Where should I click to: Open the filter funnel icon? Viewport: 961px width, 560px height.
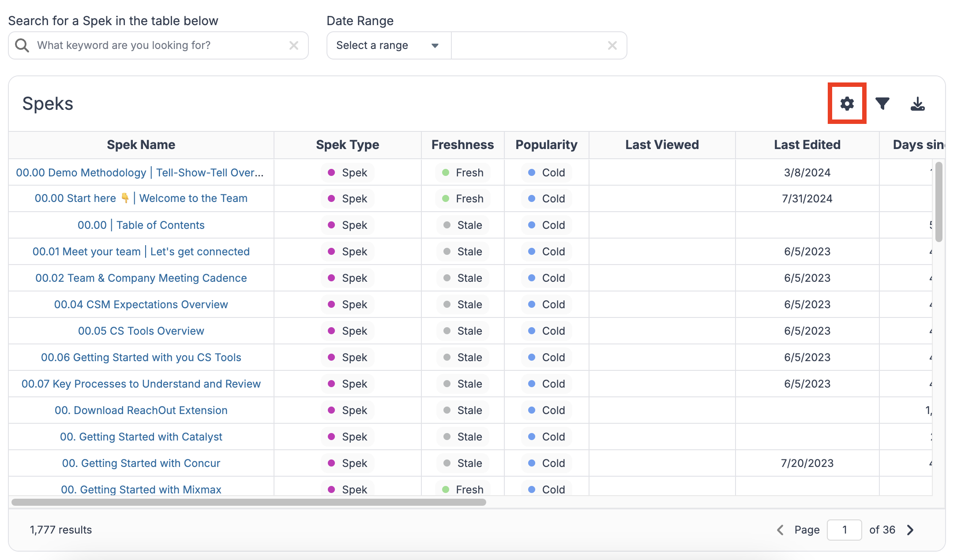pos(882,104)
